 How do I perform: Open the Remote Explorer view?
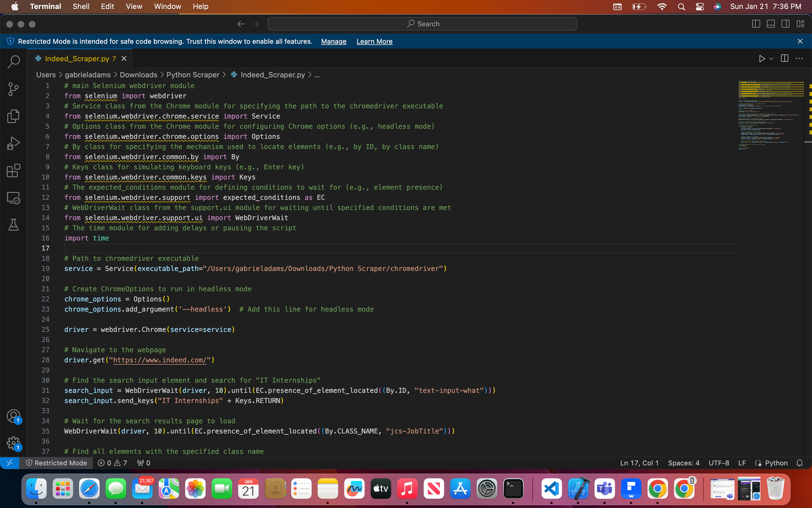click(13, 198)
